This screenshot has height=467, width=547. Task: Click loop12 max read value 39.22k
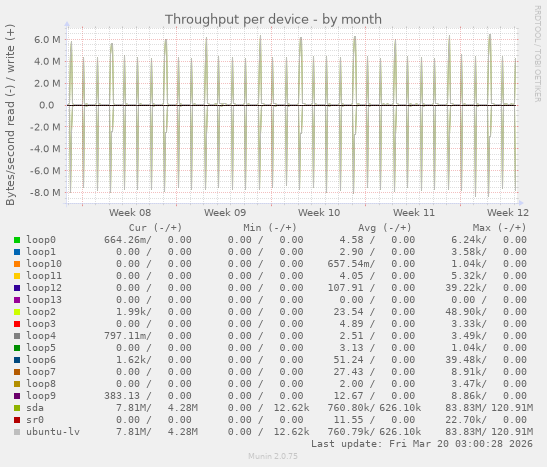pos(466,288)
